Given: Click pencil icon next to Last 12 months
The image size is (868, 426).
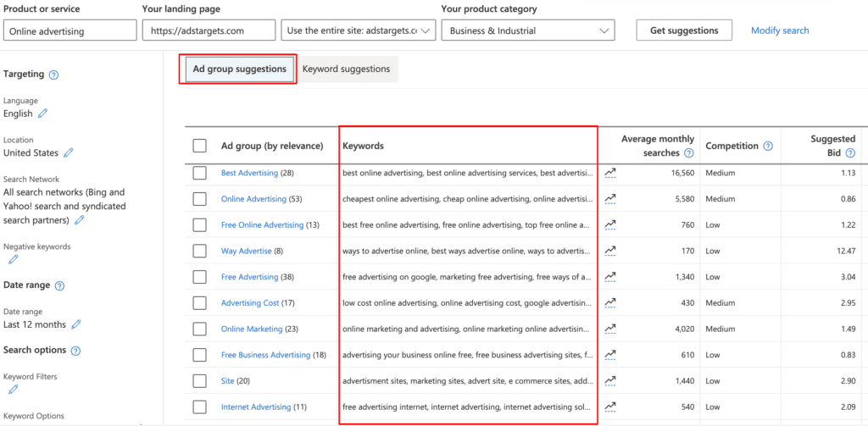Looking at the screenshot, I should (76, 324).
